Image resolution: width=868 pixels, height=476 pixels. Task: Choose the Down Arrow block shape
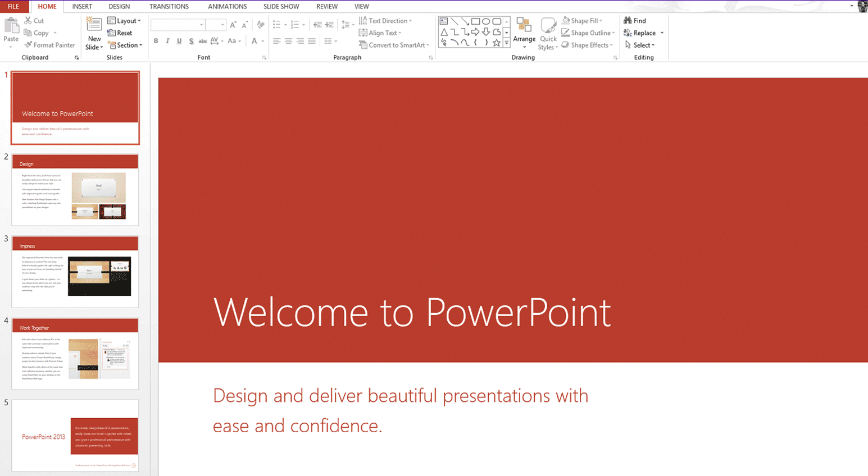point(486,32)
